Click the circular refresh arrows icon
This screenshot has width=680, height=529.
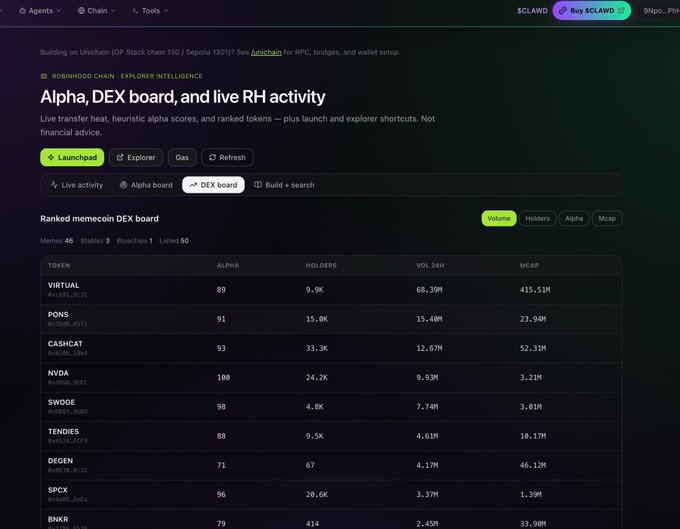point(212,157)
